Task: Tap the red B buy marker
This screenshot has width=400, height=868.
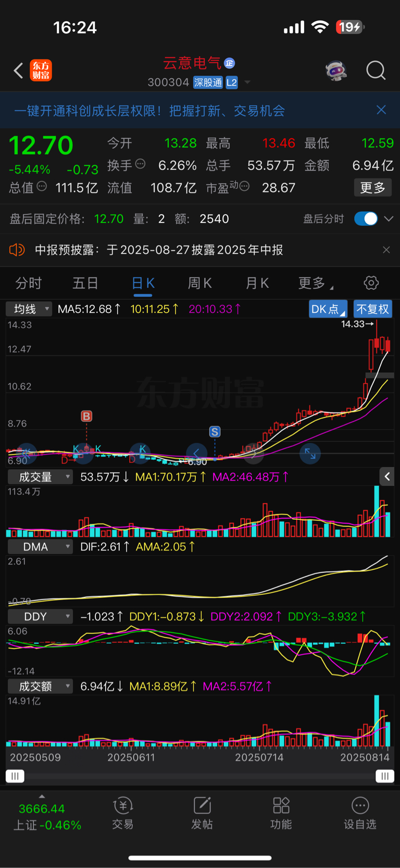Action: (86, 416)
